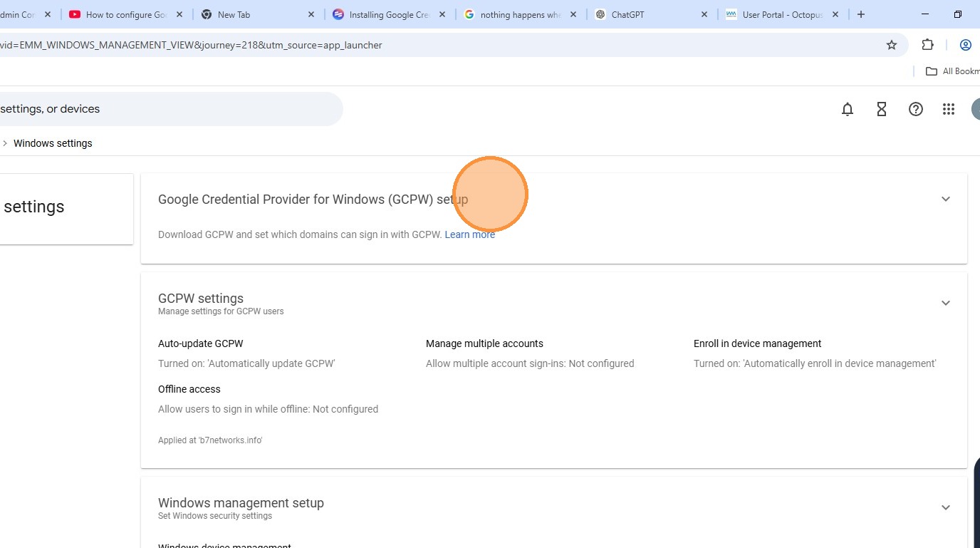Viewport: 980px width, 548px height.
Task: Open the Learn more link
Action: (x=469, y=234)
